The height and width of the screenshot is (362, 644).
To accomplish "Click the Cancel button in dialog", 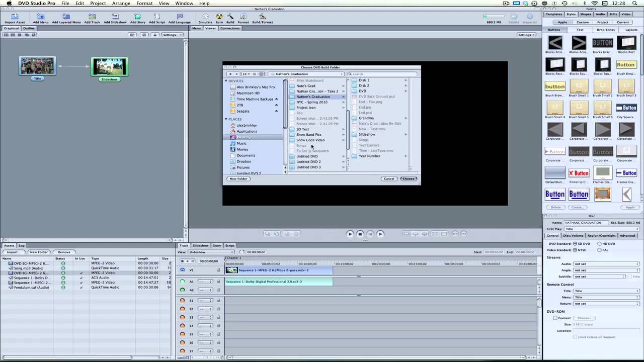I will pos(389,178).
